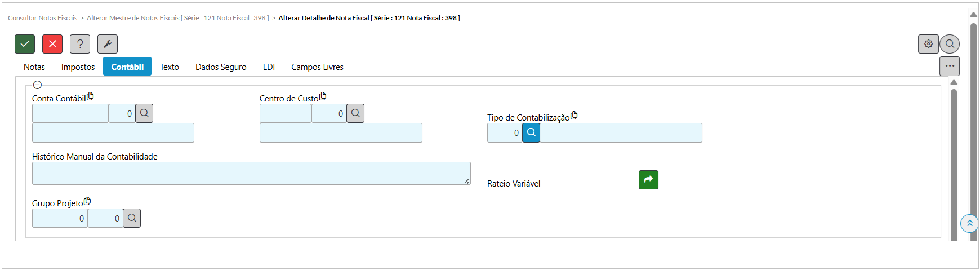Click the red cancel X button
This screenshot has height=270, width=980.
[x=52, y=44]
